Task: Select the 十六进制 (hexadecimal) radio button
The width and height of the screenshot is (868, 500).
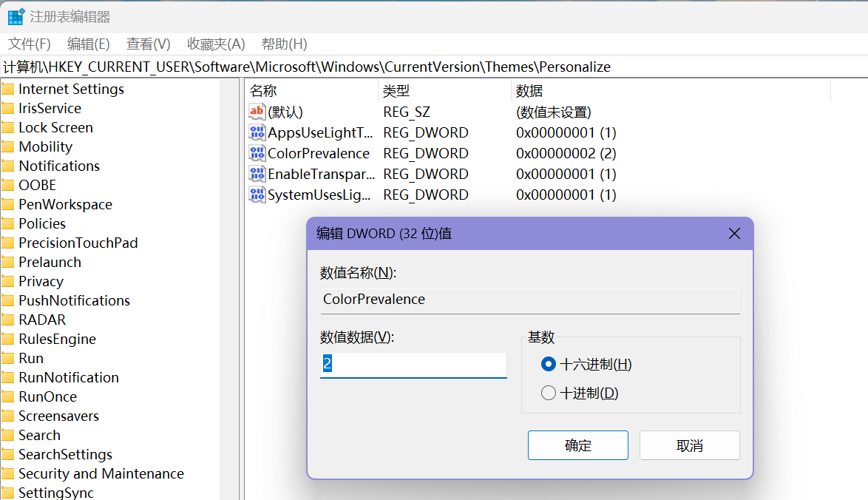Action: (549, 365)
